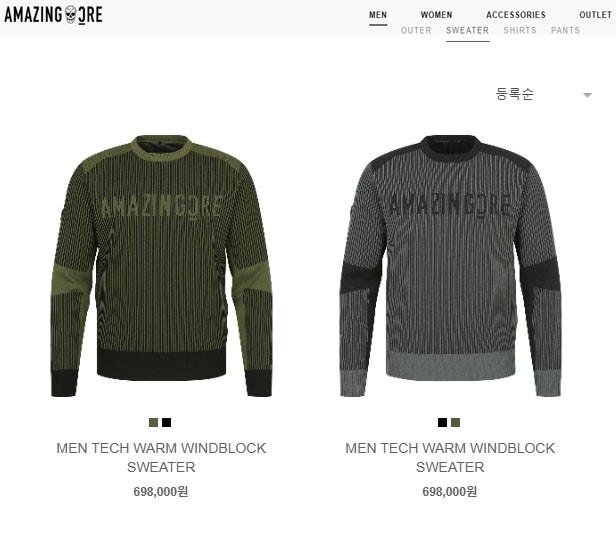Switch to the OUTER subcategory
Viewport: 616px width, 539px height.
pyautogui.click(x=416, y=30)
